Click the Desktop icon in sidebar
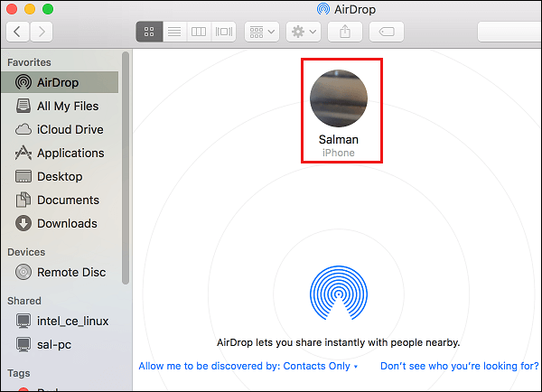 click(23, 176)
